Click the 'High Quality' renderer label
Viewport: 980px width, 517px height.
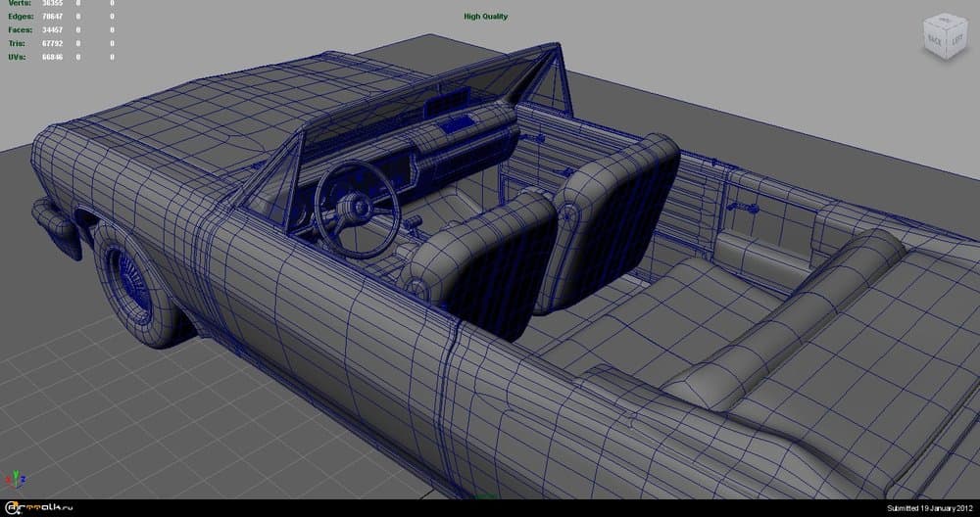click(485, 17)
